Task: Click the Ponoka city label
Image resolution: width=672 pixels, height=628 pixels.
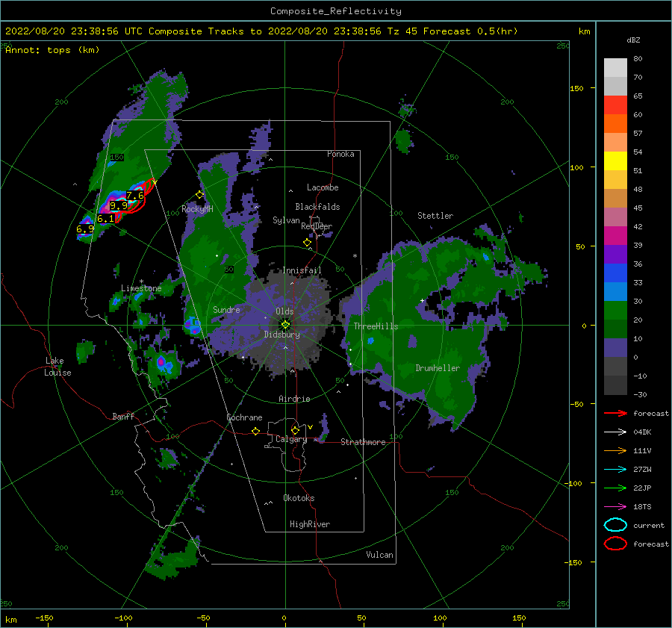Action: (x=340, y=154)
